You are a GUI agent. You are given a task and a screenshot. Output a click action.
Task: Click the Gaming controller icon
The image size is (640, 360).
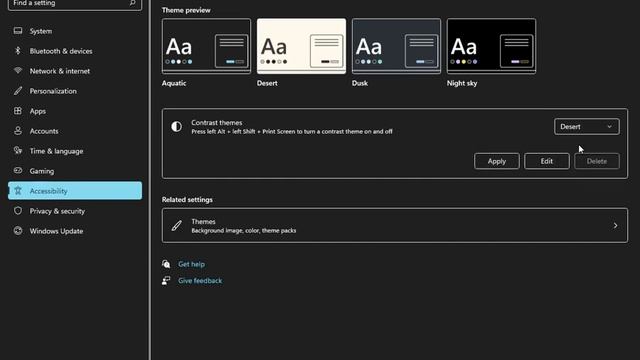pyautogui.click(x=18, y=171)
